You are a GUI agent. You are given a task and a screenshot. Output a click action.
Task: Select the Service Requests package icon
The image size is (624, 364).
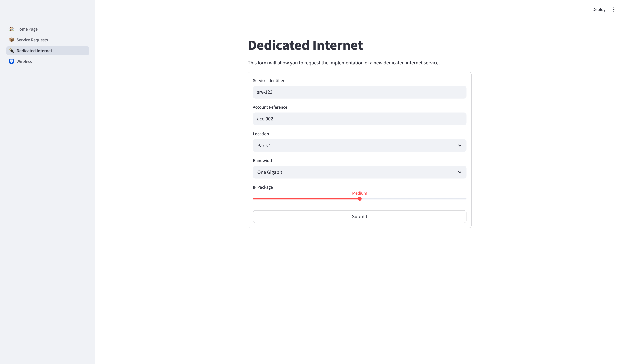click(x=11, y=40)
